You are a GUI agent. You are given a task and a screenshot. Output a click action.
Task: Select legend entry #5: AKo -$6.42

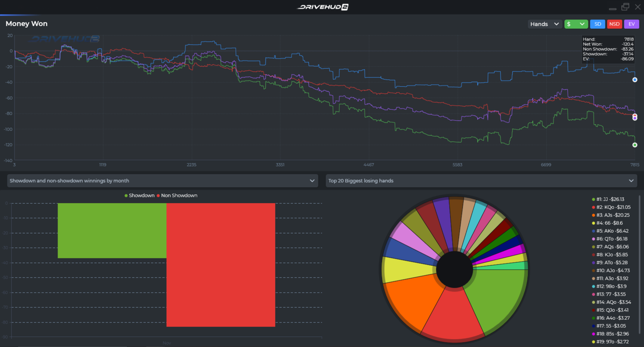click(611, 231)
